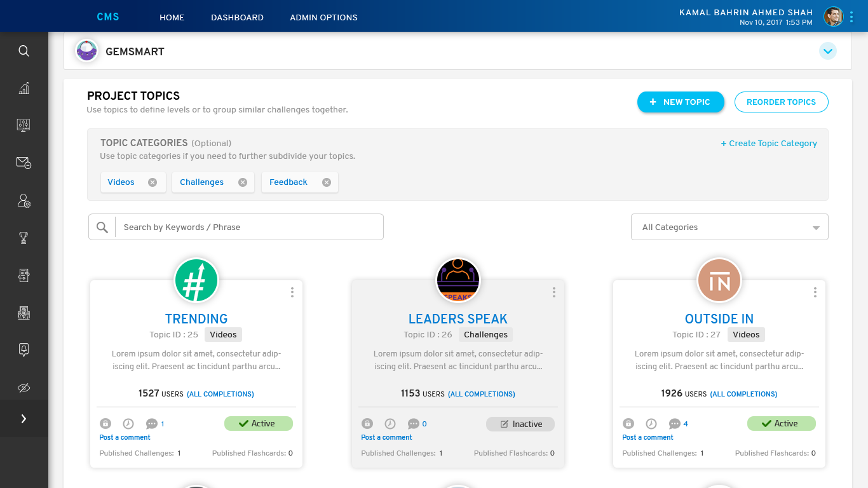The height and width of the screenshot is (488, 868).
Task: Toggle Inactive status on Leaders Speak topic
Action: click(x=520, y=424)
